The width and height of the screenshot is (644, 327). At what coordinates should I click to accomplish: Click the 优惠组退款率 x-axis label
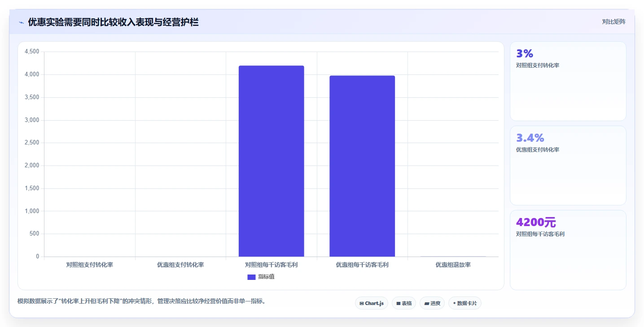pos(453,265)
